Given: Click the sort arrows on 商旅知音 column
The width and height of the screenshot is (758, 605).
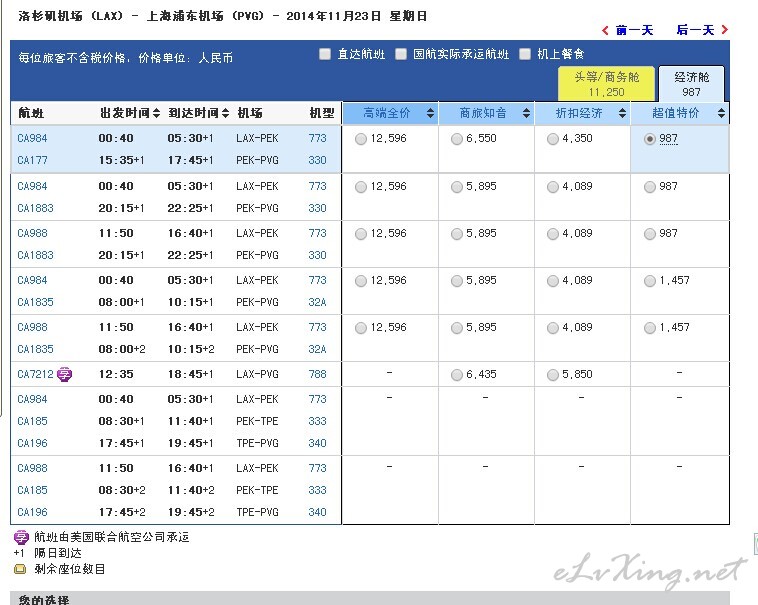Looking at the screenshot, I should coord(526,114).
